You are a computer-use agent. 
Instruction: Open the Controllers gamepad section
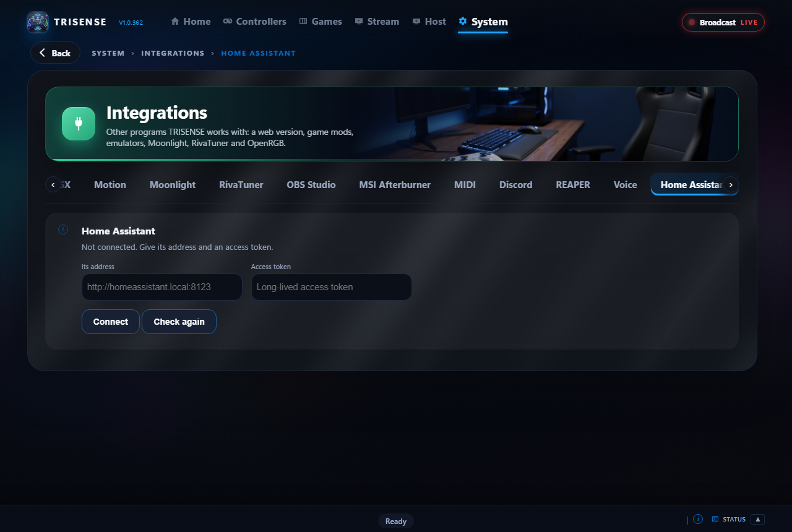coord(255,22)
